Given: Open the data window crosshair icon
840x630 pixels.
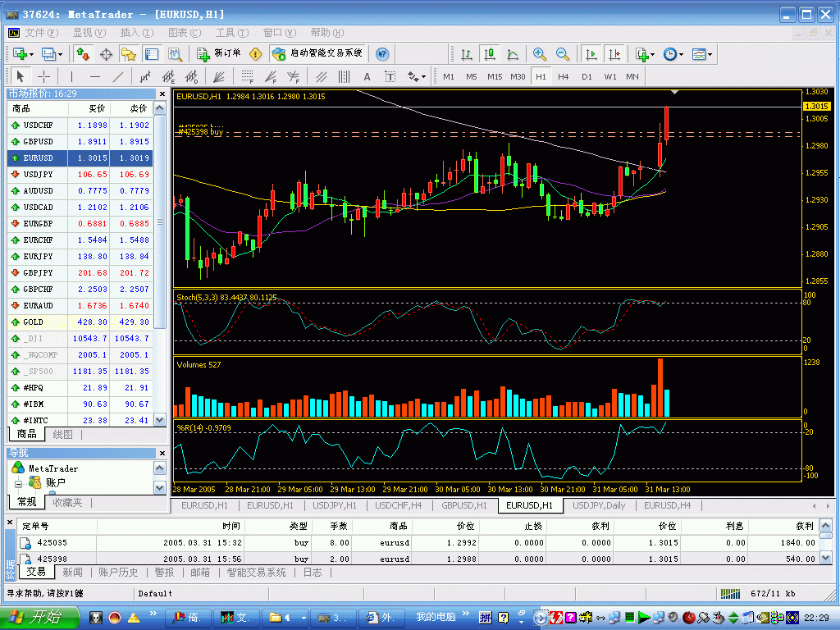Looking at the screenshot, I should (x=106, y=54).
